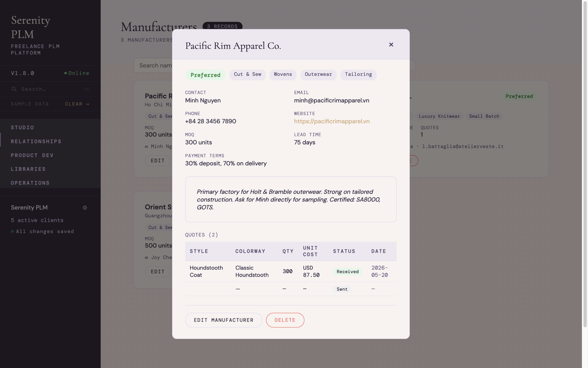Click l.battaglia@atelierveste.it email
The height and width of the screenshot is (368, 588).
[463, 146]
